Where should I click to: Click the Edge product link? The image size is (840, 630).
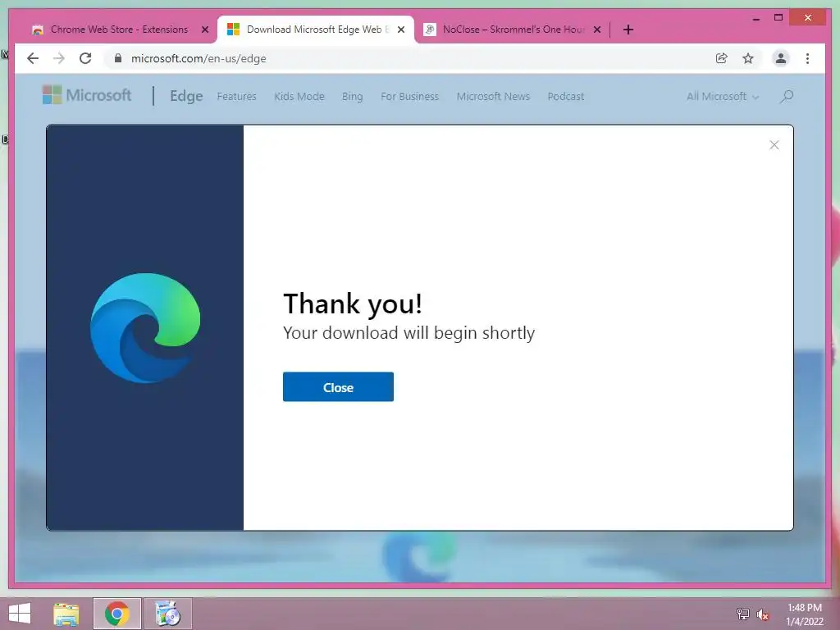pyautogui.click(x=186, y=96)
